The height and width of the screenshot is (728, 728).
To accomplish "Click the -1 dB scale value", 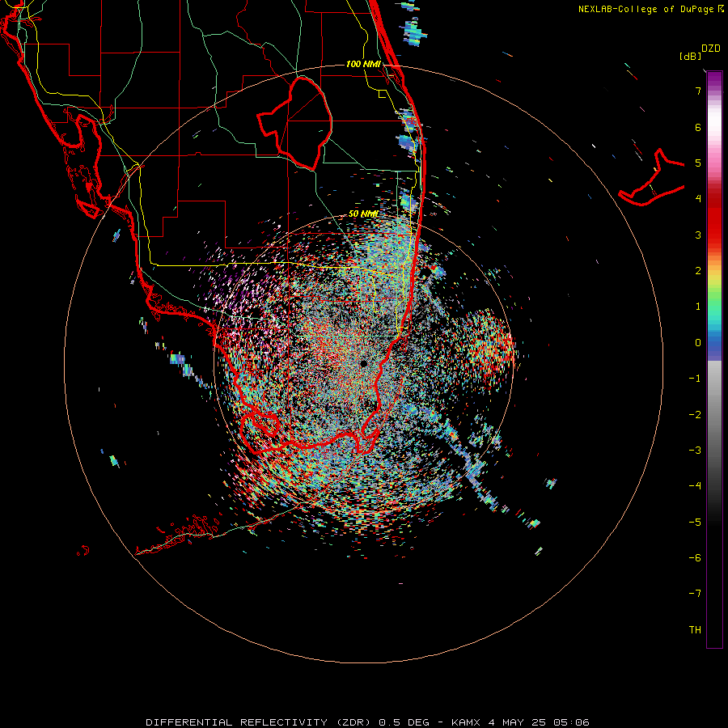I will click(695, 379).
